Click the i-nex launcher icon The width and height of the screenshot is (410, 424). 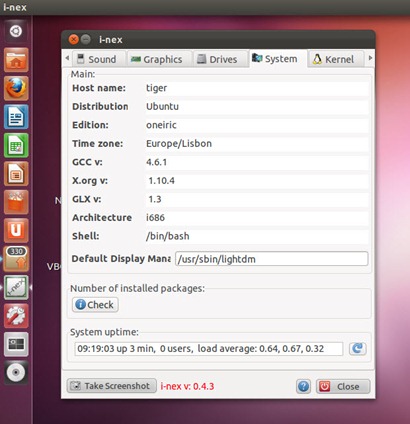(16, 287)
